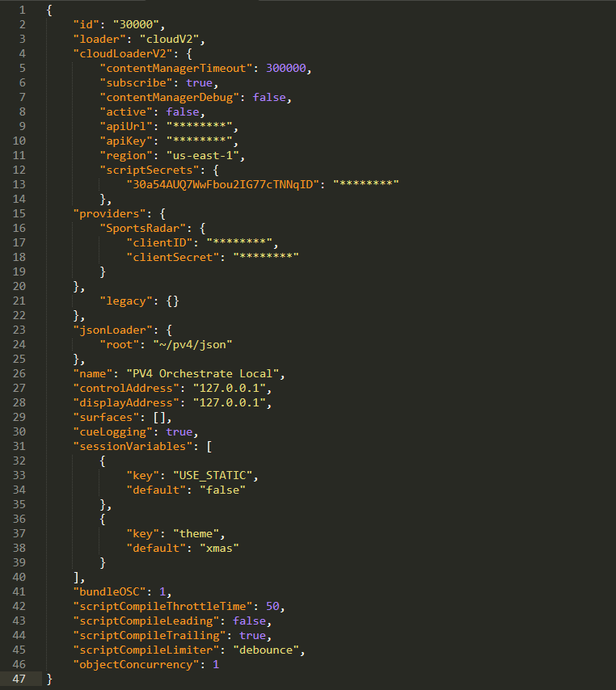Image resolution: width=616 pixels, height=690 pixels.
Task: Click line number 1 in the gutter
Action: [23, 10]
